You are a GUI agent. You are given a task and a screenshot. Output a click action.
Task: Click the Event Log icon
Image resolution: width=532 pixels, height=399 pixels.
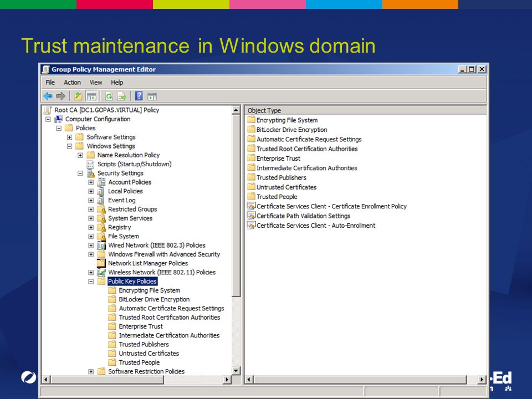click(101, 201)
